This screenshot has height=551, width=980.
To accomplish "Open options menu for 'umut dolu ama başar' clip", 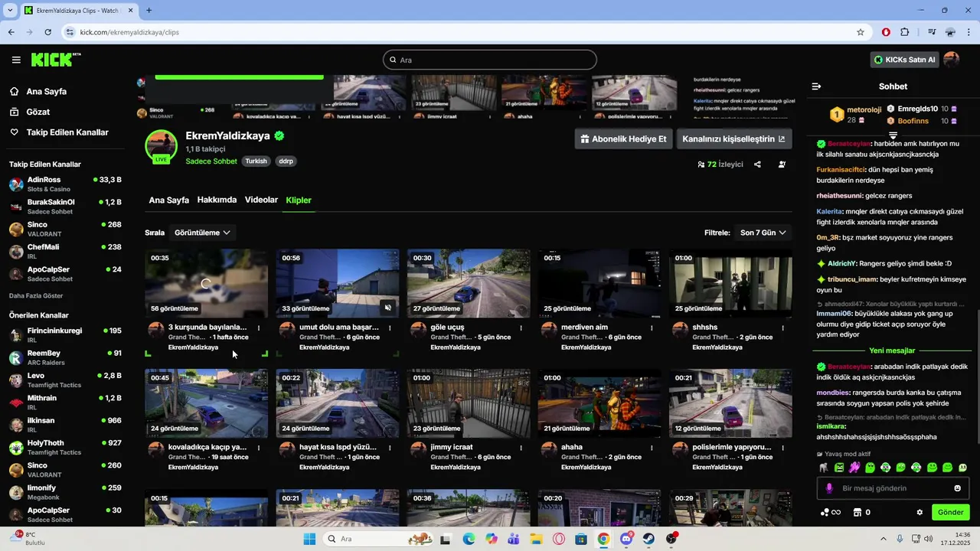I will point(390,328).
